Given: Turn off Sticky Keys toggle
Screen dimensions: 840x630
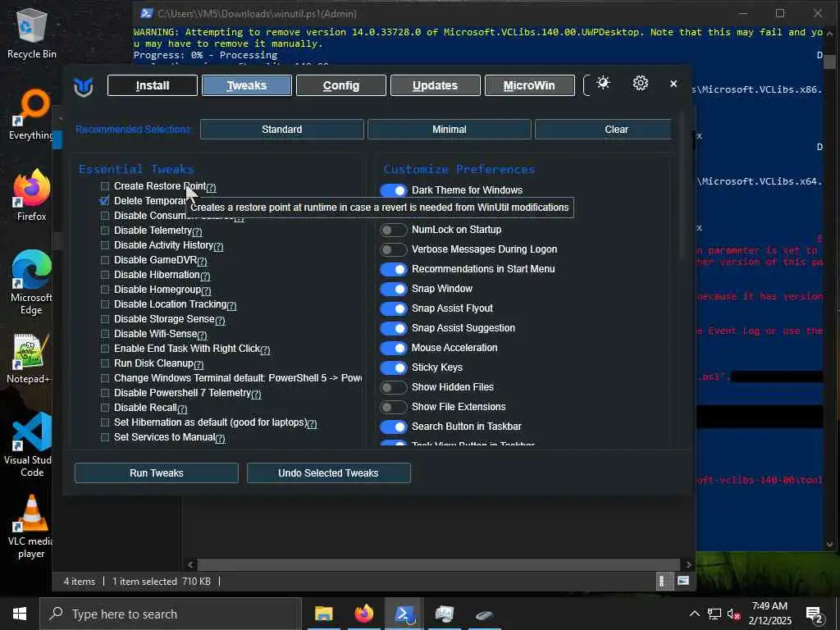Looking at the screenshot, I should (x=394, y=367).
